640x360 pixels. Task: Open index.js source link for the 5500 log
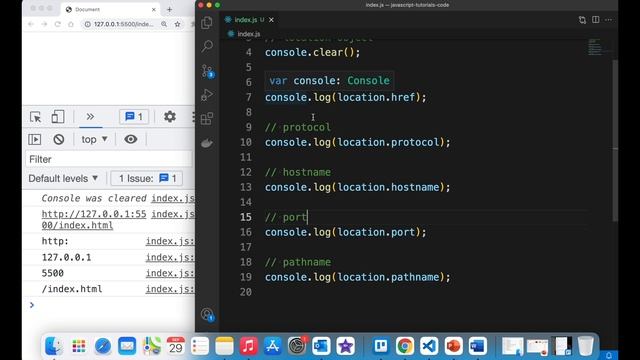pos(170,273)
